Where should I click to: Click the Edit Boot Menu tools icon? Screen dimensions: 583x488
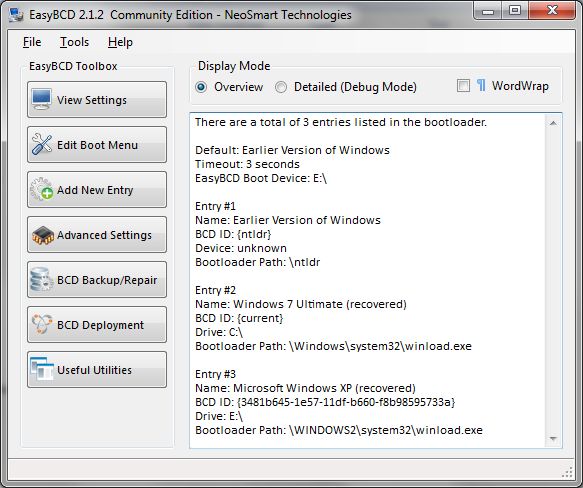[42, 144]
